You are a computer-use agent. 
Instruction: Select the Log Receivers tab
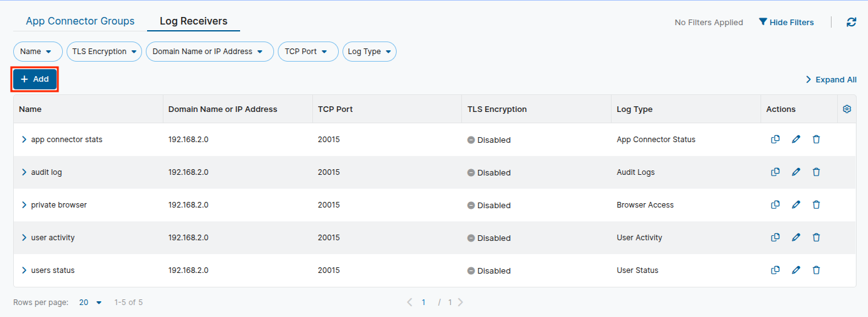coord(193,21)
